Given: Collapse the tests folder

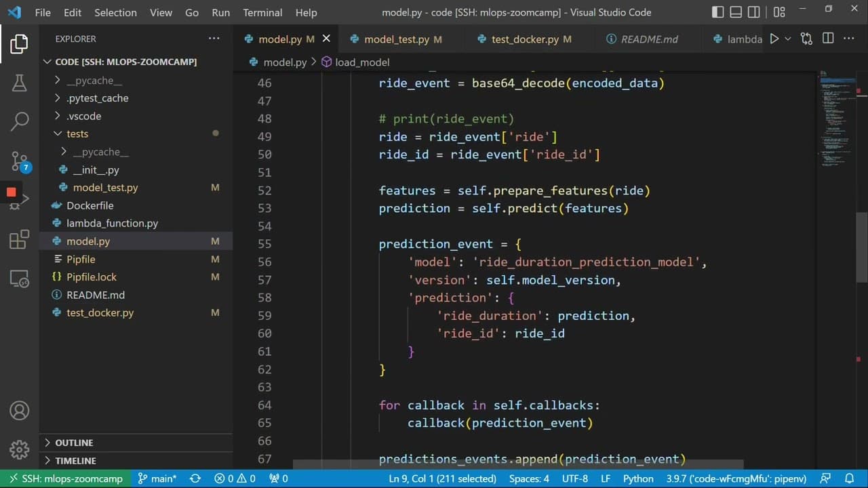Looking at the screenshot, I should click(x=77, y=134).
